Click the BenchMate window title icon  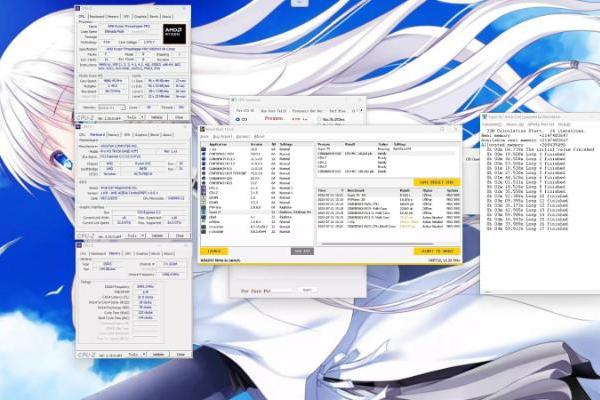click(x=203, y=129)
